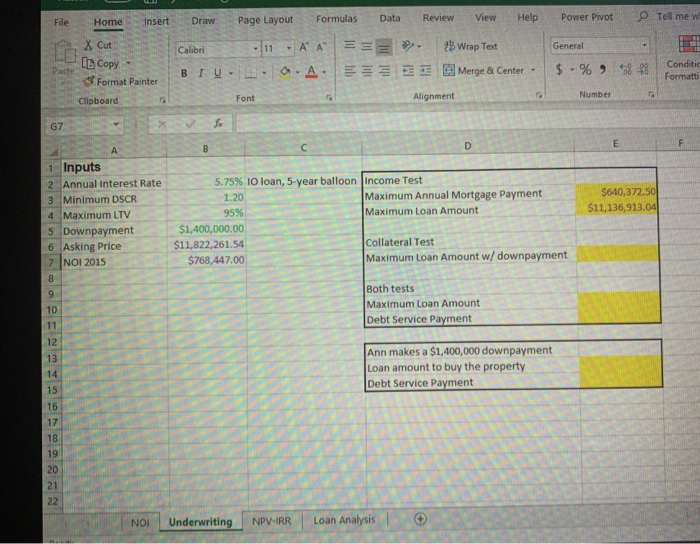Image resolution: width=700 pixels, height=544 pixels.
Task: Select the Maximum Loan Amount $11,136,913.04 cell
Action: [616, 208]
